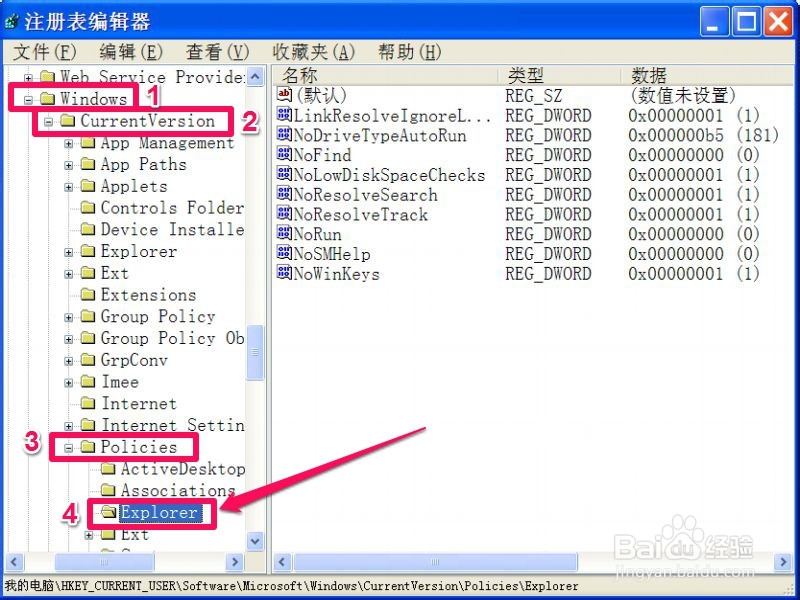Click the tree panel scrollbar down arrow
The width and height of the screenshot is (800, 600).
(255, 542)
